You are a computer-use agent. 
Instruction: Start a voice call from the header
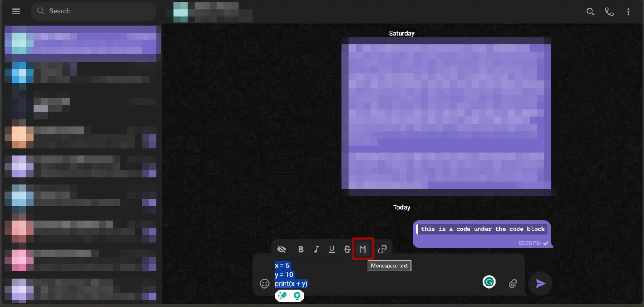609,12
